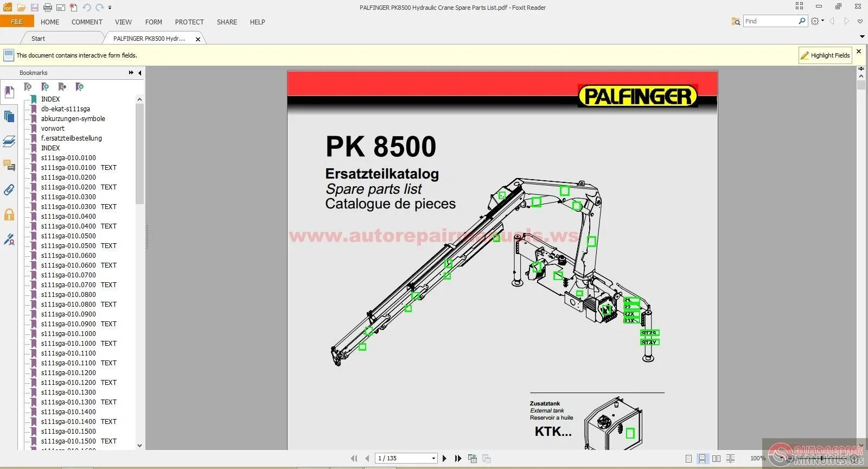The image size is (868, 469).
Task: Click the Go to bookmark destination icon
Action: click(62, 87)
